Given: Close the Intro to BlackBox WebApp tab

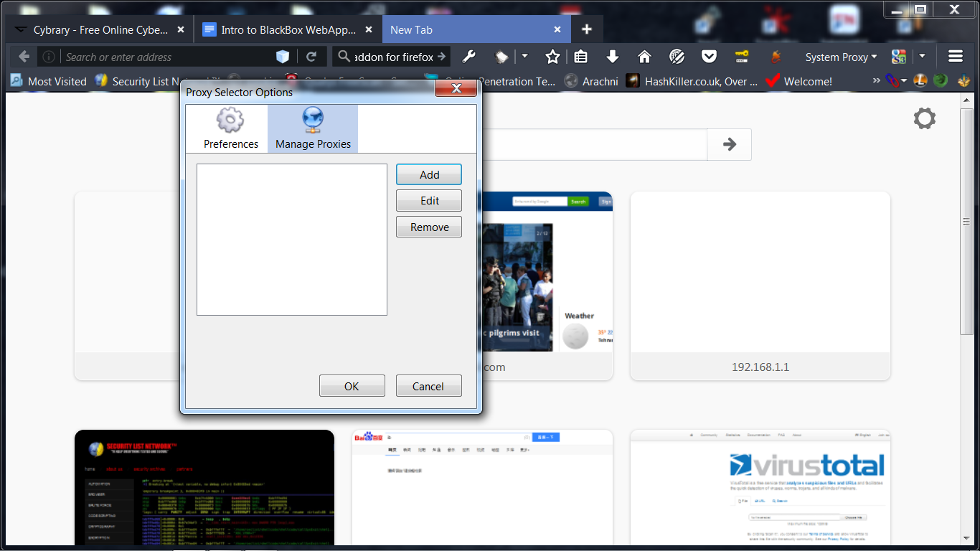Looking at the screenshot, I should click(369, 30).
